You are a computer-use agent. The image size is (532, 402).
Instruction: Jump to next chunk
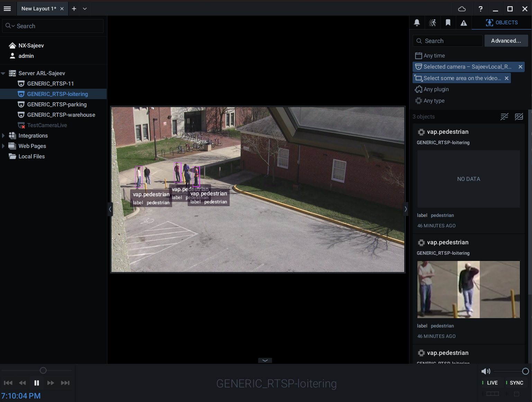pyautogui.click(x=65, y=383)
